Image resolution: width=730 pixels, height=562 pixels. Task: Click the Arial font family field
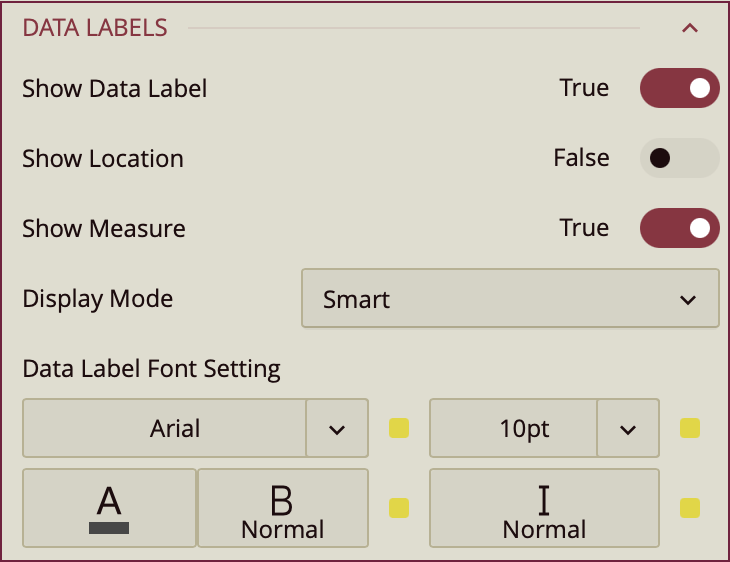165,429
